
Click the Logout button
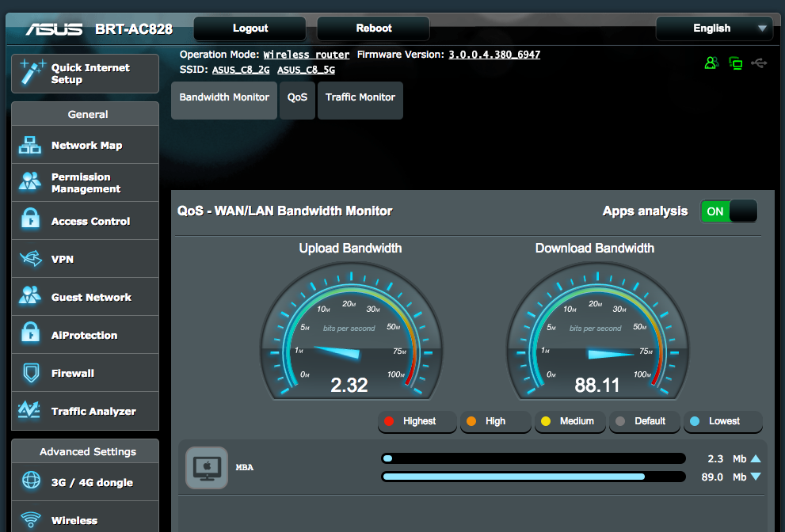tap(250, 28)
